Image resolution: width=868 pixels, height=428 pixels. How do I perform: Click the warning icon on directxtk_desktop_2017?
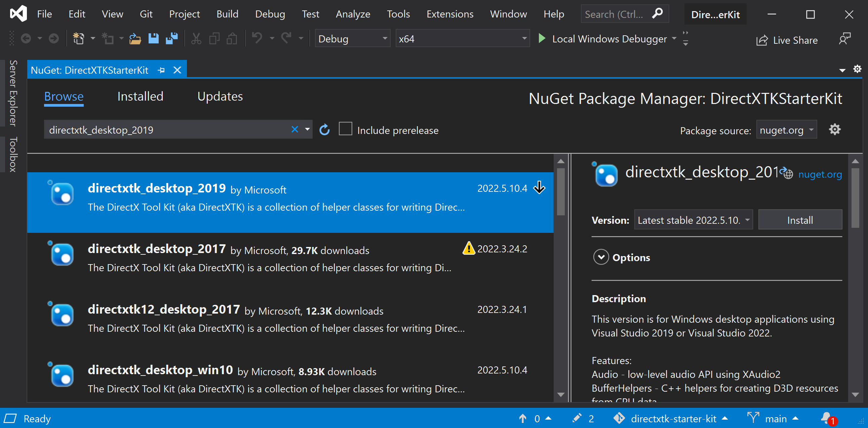469,248
